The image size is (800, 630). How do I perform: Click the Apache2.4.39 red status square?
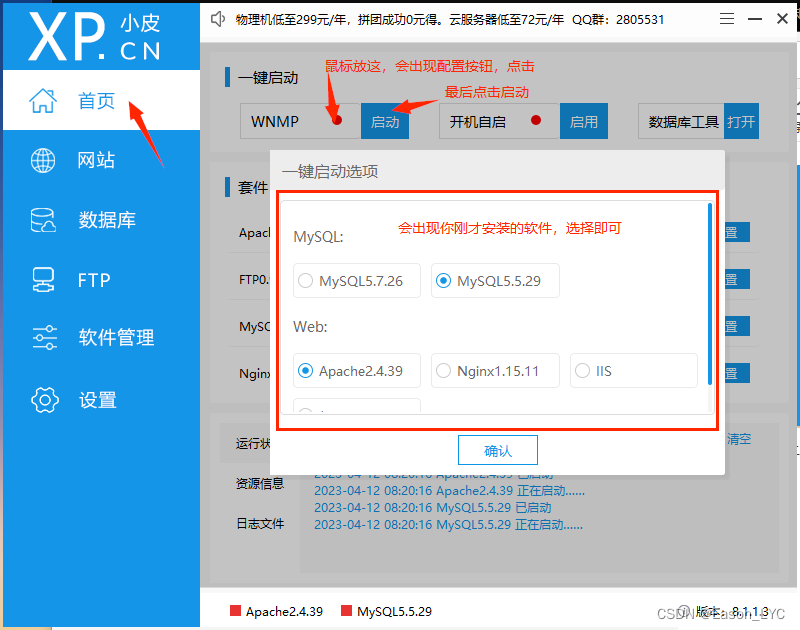click(x=235, y=611)
